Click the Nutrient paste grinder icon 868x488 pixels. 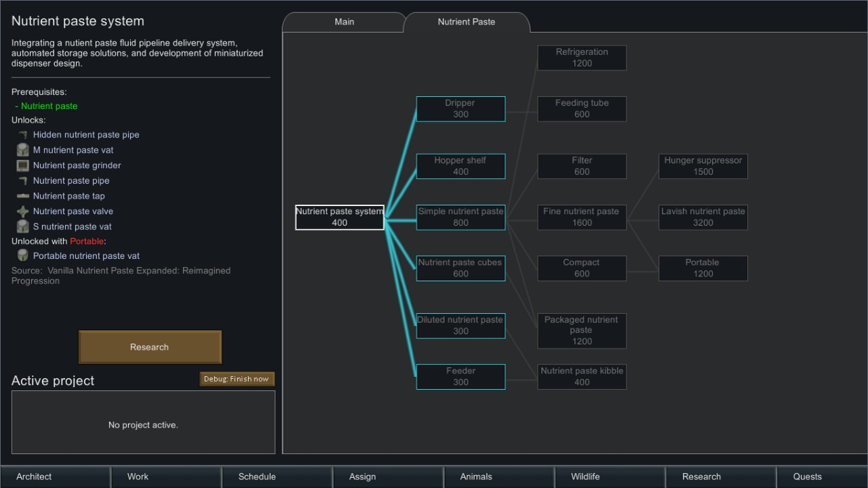tap(23, 165)
